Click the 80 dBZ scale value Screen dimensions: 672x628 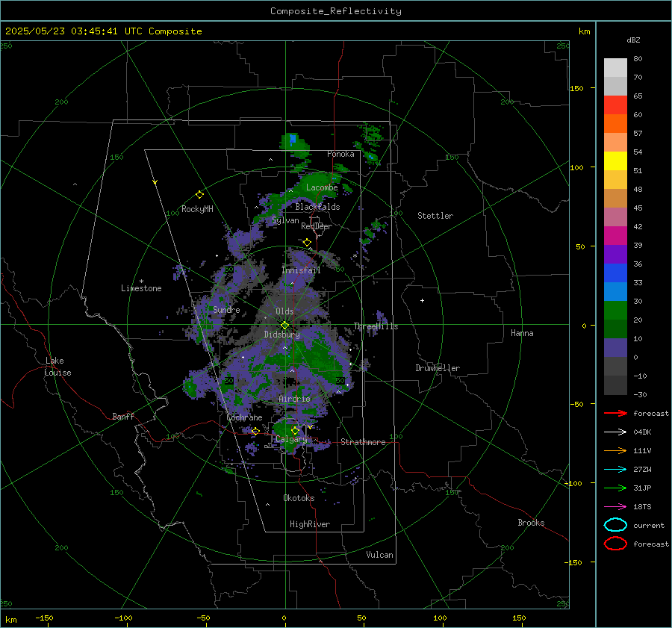638,59
